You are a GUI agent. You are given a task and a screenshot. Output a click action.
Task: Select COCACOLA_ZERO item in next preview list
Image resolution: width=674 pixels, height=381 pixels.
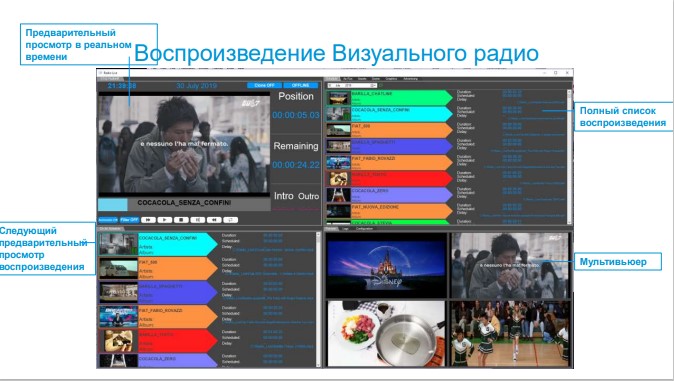pyautogui.click(x=178, y=360)
